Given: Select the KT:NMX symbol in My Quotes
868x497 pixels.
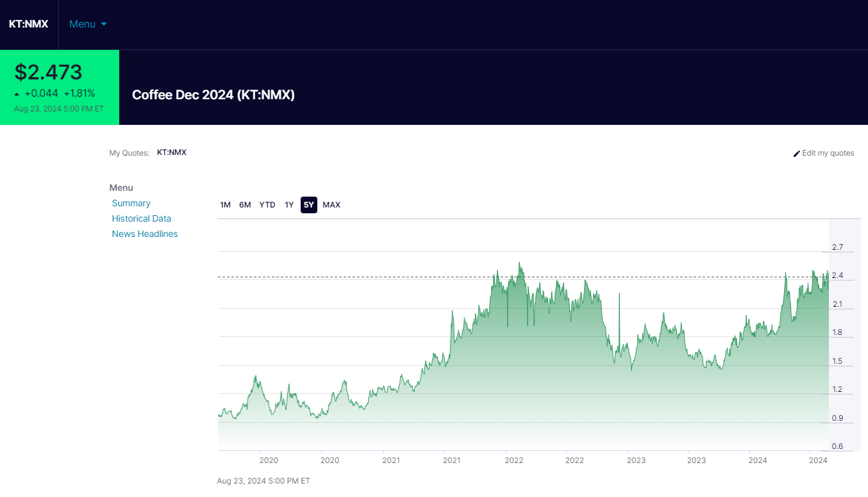Looking at the screenshot, I should [171, 152].
